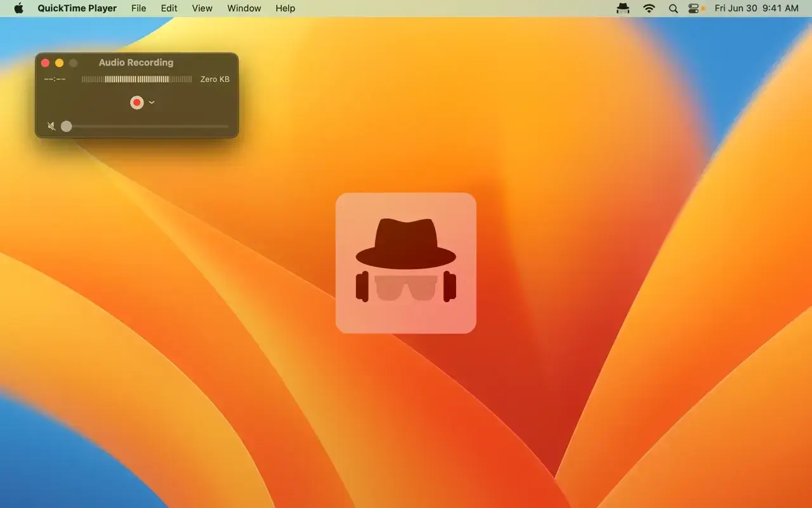Open the Edit menu
Viewport: 812px width, 508px height.
[169, 8]
